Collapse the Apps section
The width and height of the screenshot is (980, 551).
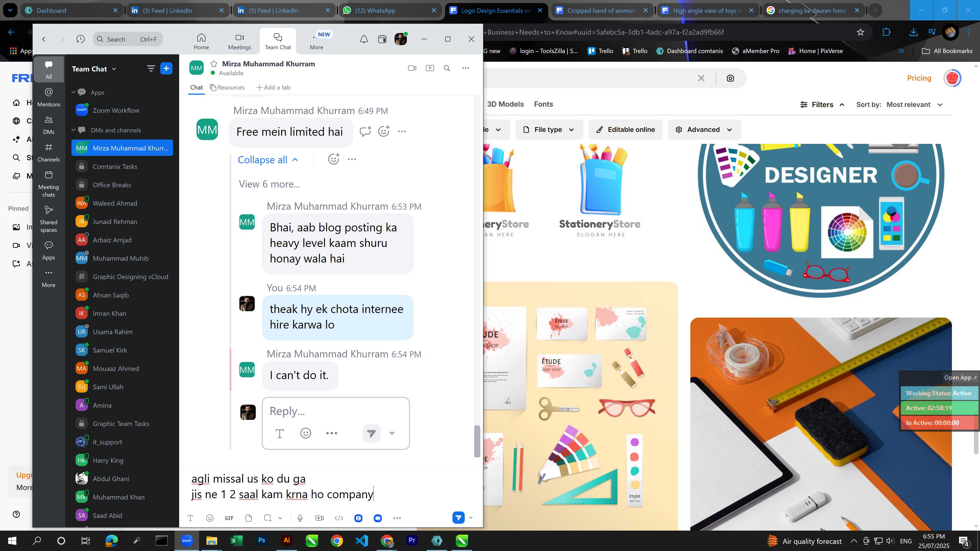pos(73,92)
